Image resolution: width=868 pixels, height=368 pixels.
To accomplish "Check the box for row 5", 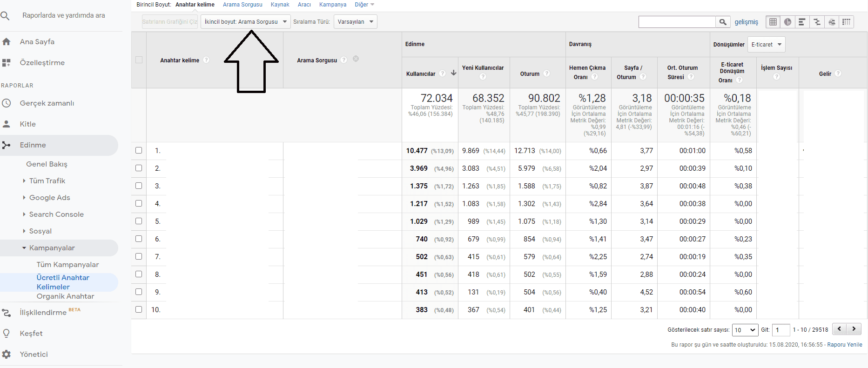I will [139, 221].
